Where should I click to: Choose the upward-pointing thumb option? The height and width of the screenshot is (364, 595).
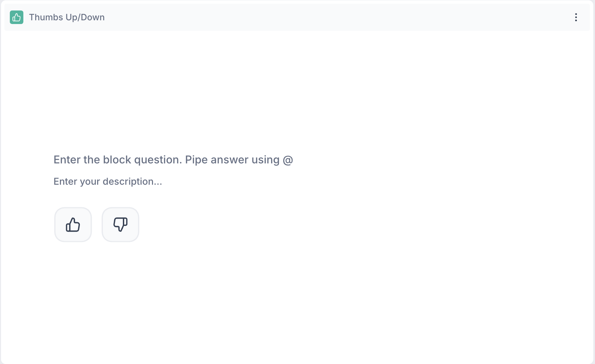pos(73,225)
